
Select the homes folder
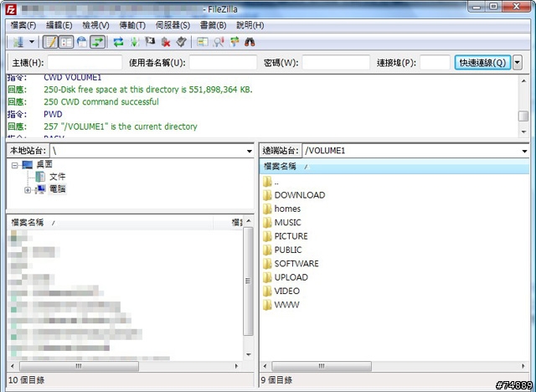287,209
